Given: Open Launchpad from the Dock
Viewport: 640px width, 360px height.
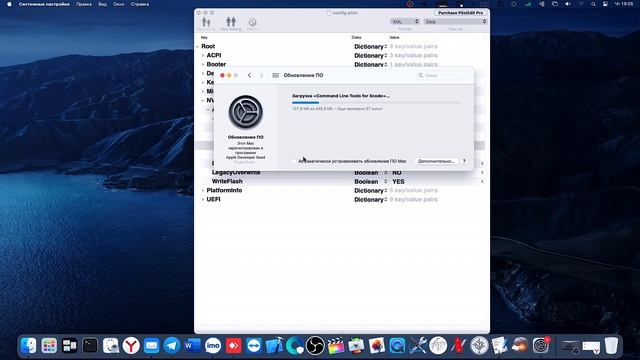Looking at the screenshot, I should click(49, 346).
